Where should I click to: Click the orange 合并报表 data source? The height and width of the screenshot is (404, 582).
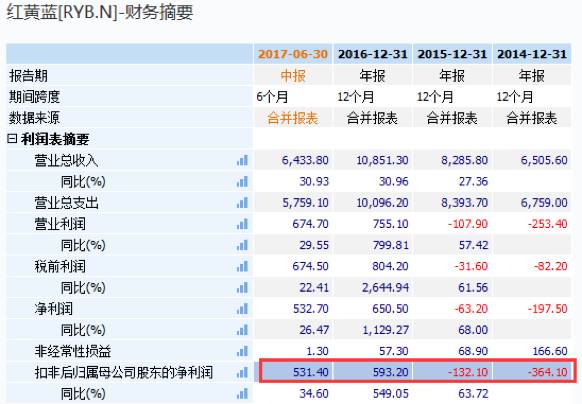pyautogui.click(x=293, y=118)
